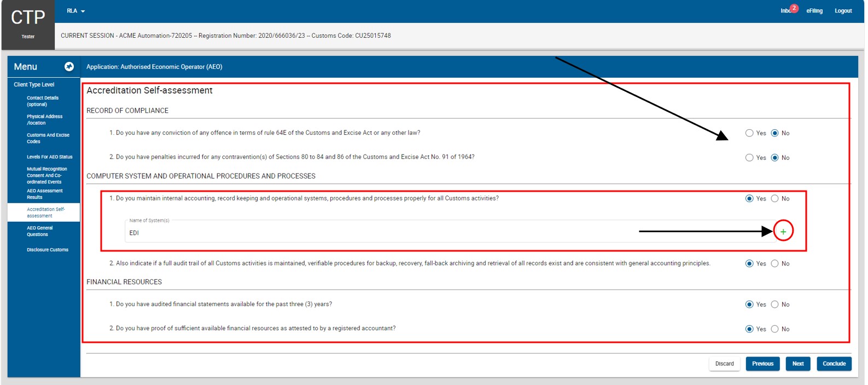Image resolution: width=868 pixels, height=385 pixels.
Task: Click Application: Authorised Economic Operator (AEO) title
Action: [154, 67]
